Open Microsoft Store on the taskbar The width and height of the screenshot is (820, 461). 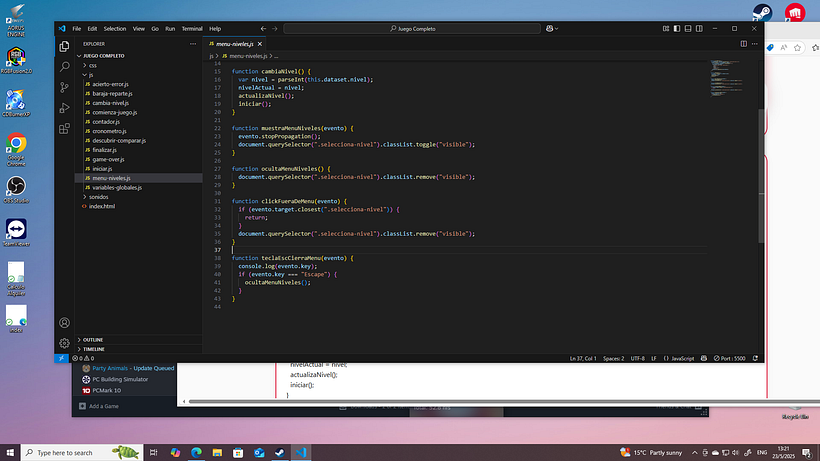click(238, 453)
